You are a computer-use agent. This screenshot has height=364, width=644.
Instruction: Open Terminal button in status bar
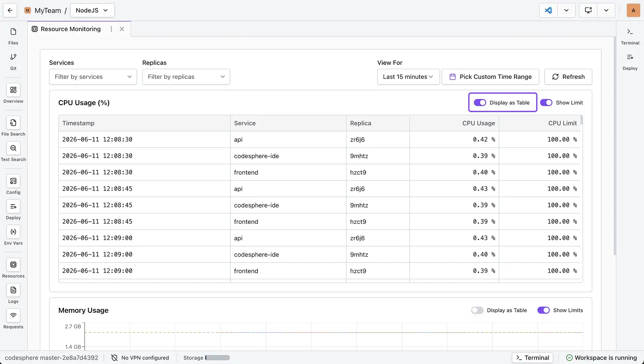(x=533, y=358)
